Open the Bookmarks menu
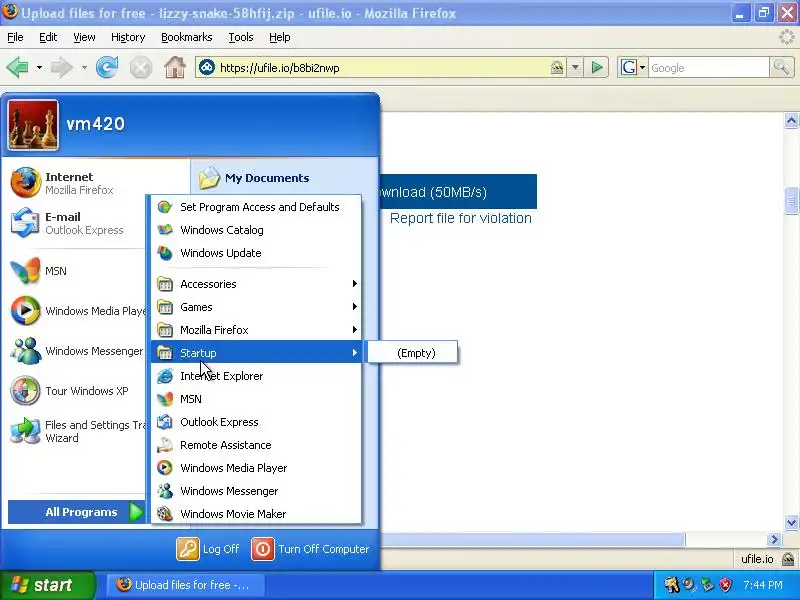800x600 pixels. click(x=187, y=37)
